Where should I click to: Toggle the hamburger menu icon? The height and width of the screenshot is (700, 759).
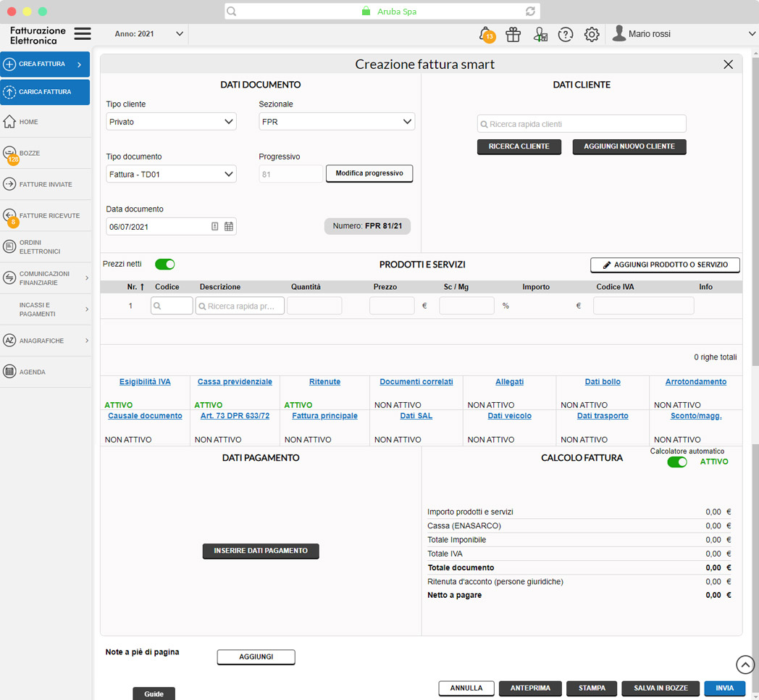click(83, 34)
